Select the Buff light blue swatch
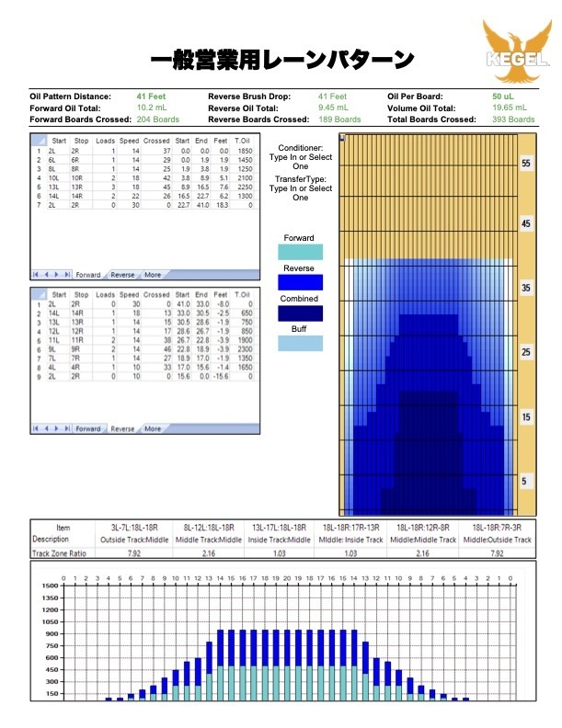562x728 pixels. 300,343
